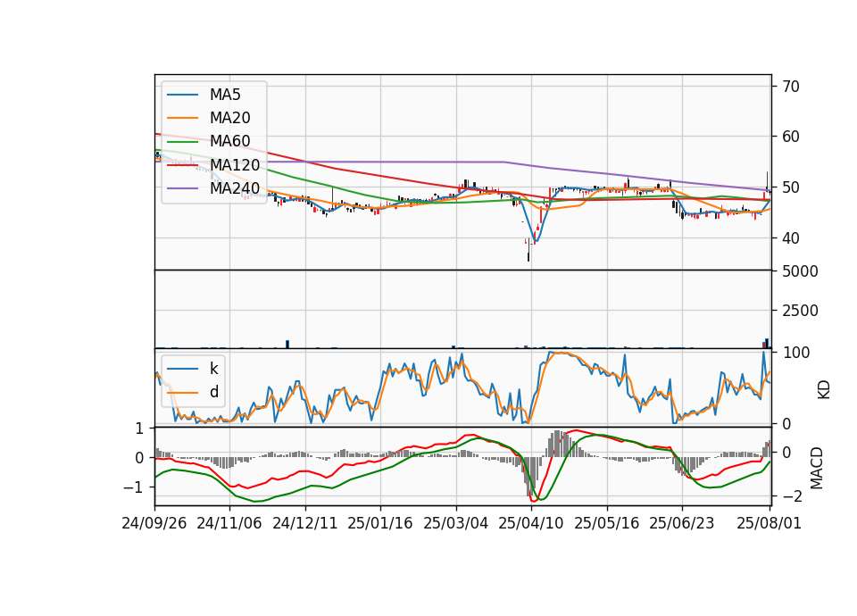857x616 pixels.
Task: Click the 24/11/06 date label
Action: pos(229,523)
